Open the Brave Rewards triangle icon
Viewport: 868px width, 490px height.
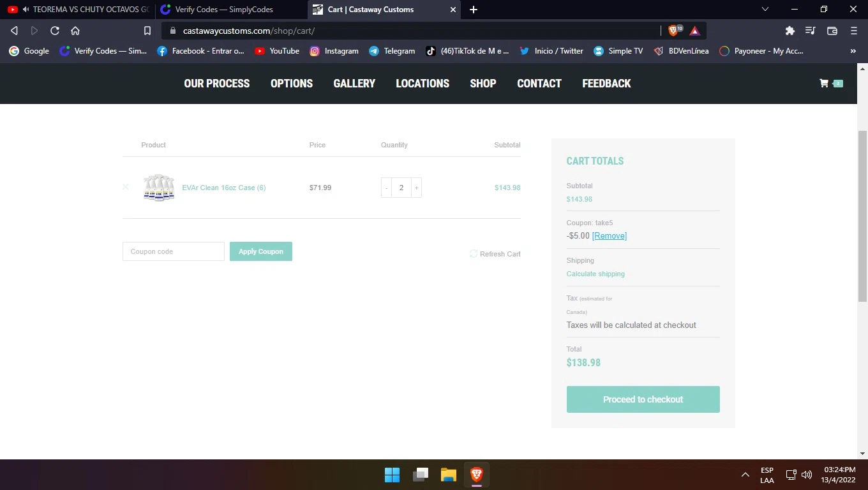[695, 31]
